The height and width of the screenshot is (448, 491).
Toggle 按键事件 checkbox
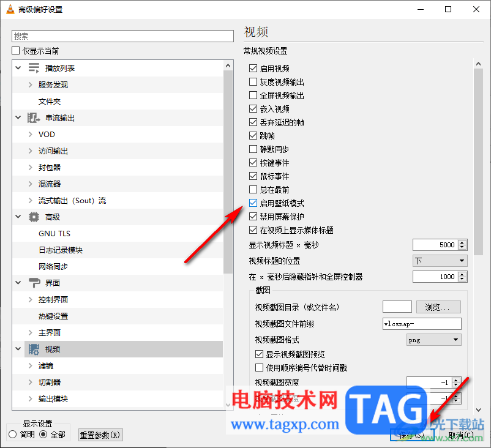click(x=253, y=162)
